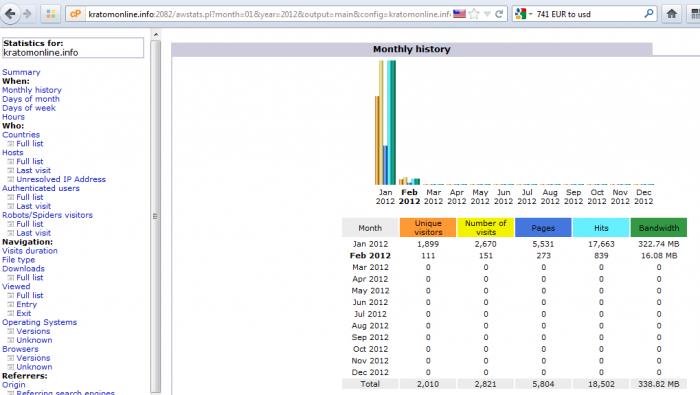Viewport: 700px width, 395px height.
Task: Open Full list under Authenticated users
Action: (30, 197)
